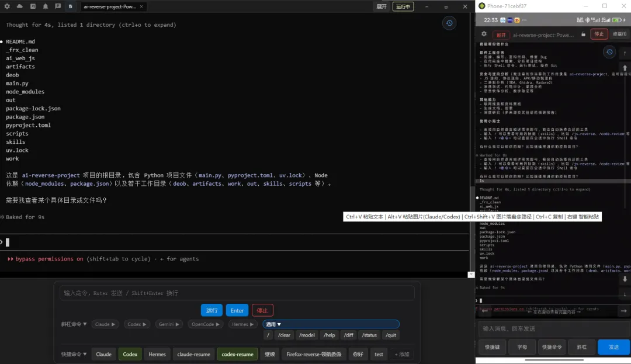Open the 斜杠 tab on phone
Image resolution: width=631 pixels, height=364 pixels.
(x=581, y=347)
